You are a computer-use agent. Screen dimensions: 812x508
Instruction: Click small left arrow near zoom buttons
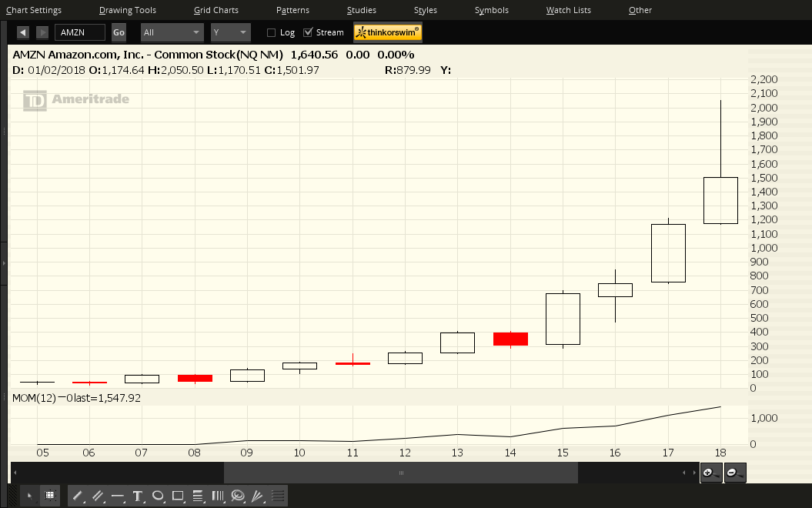[683, 473]
